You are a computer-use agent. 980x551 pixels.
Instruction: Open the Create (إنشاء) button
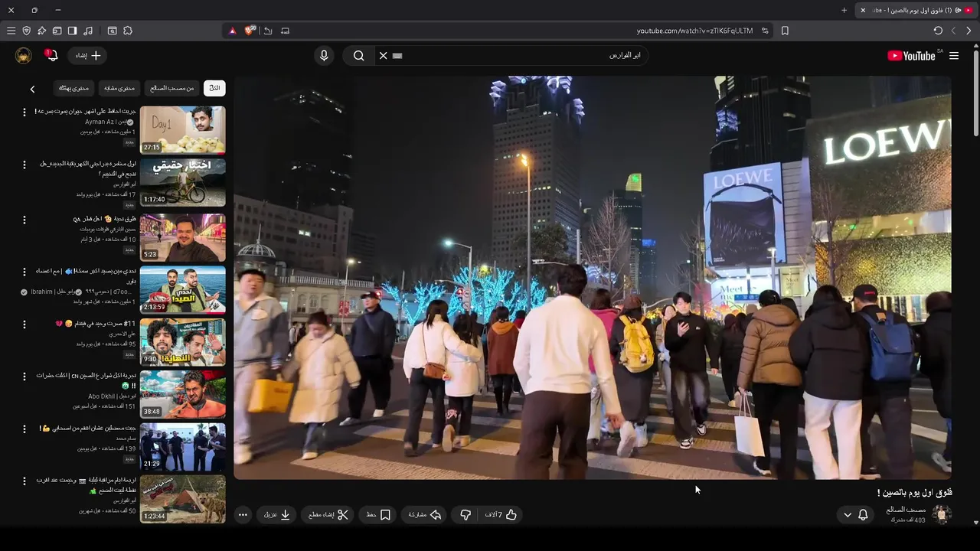pyautogui.click(x=88, y=55)
